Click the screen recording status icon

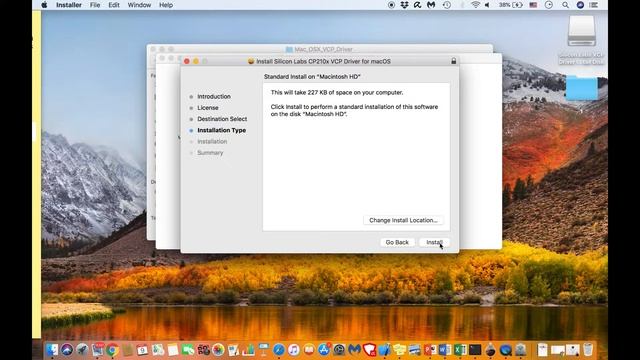[x=391, y=5]
